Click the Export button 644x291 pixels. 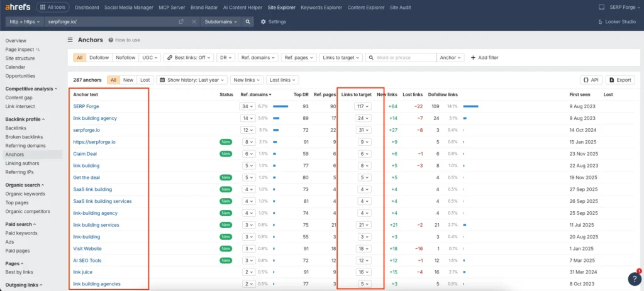pos(619,80)
